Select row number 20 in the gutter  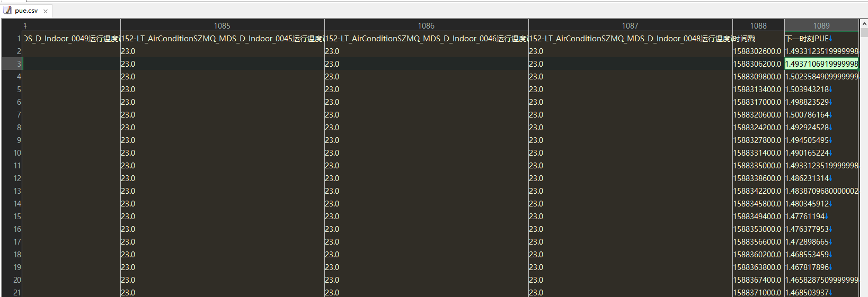tap(12, 280)
